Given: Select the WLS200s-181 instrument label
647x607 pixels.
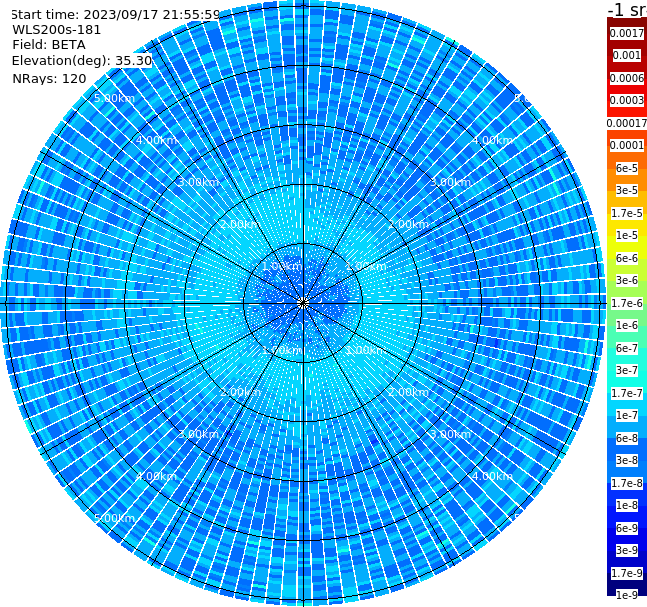Looking at the screenshot, I should tap(57, 30).
